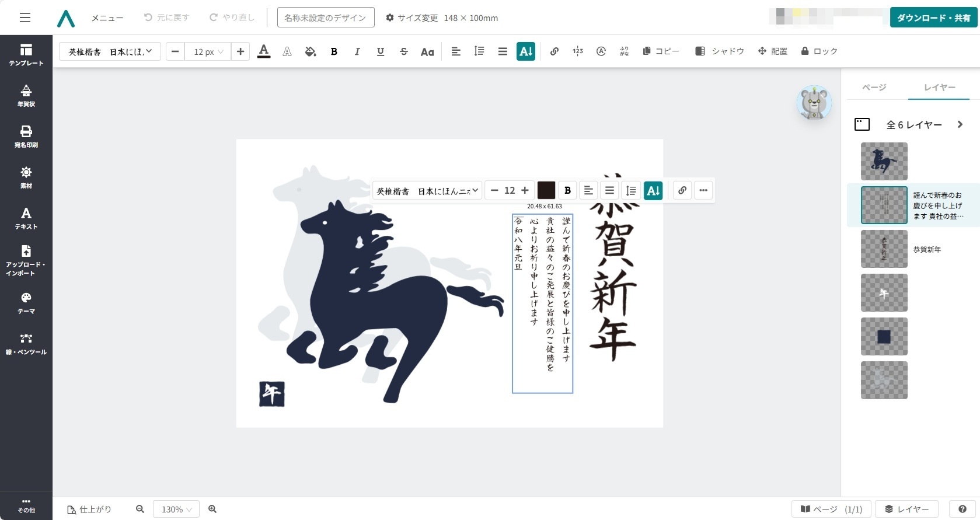Open the 素材 materials panel
This screenshot has height=520, width=980.
pos(26,177)
